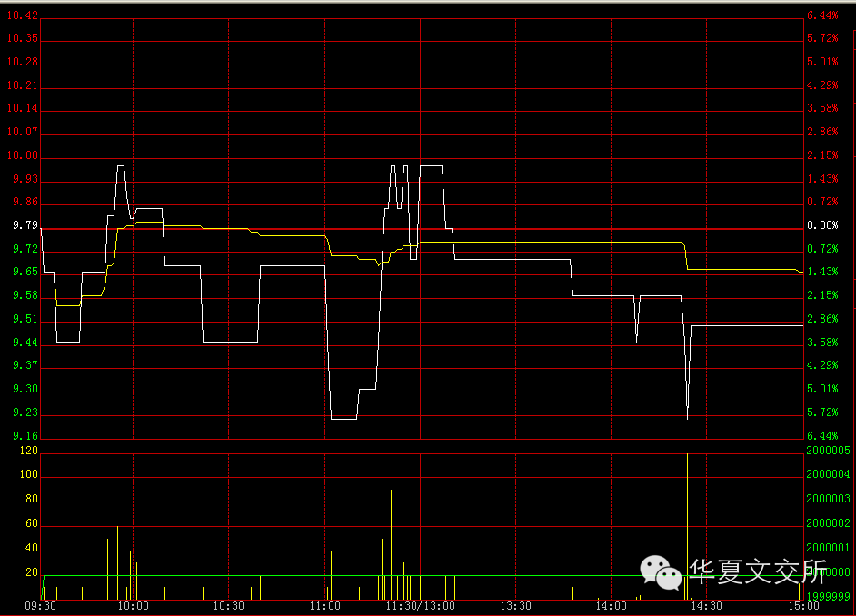This screenshot has height=616, width=856.
Task: Click the green 5.72% label
Action: (822, 412)
